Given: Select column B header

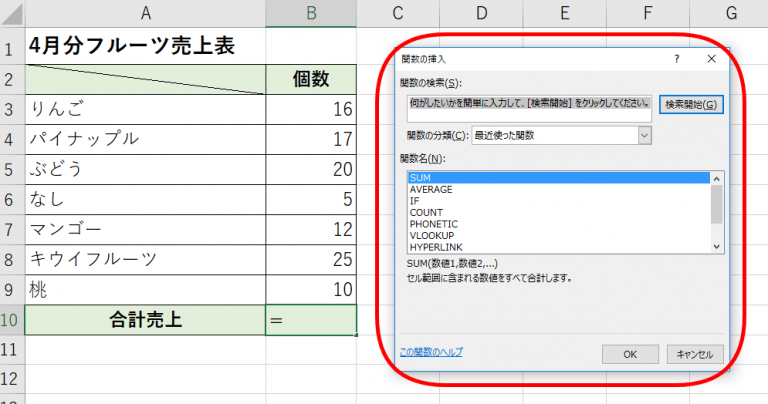Looking at the screenshot, I should (312, 13).
